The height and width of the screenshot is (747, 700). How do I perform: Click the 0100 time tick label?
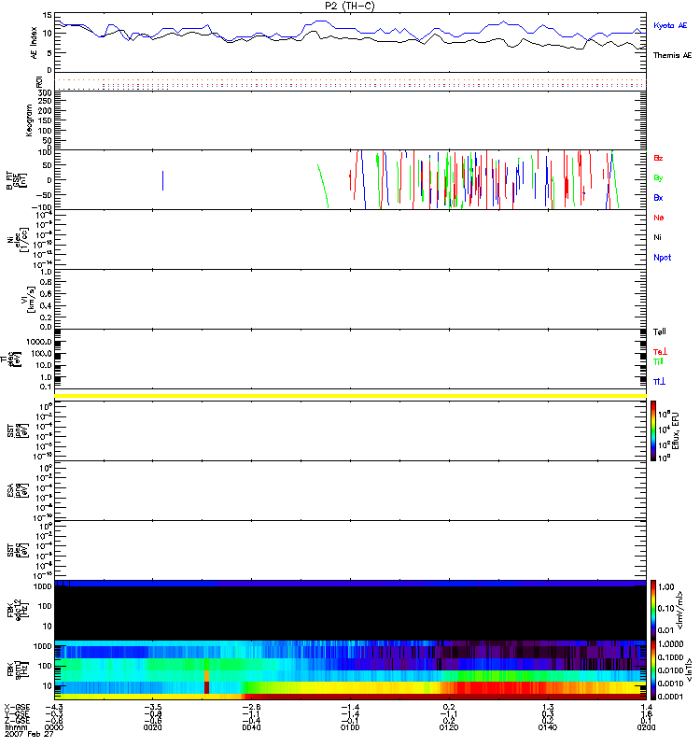coord(350,727)
